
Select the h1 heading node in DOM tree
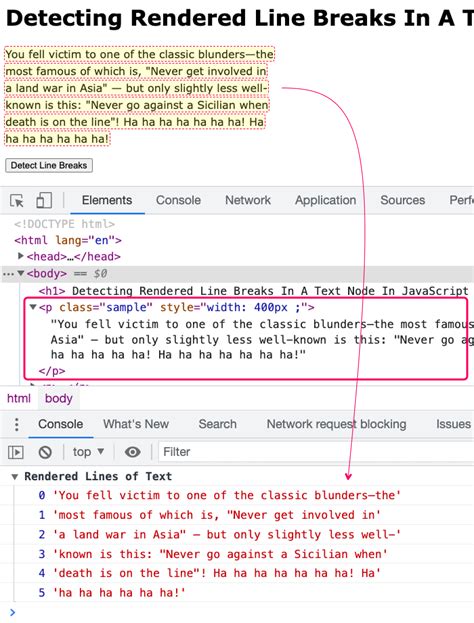(x=253, y=291)
